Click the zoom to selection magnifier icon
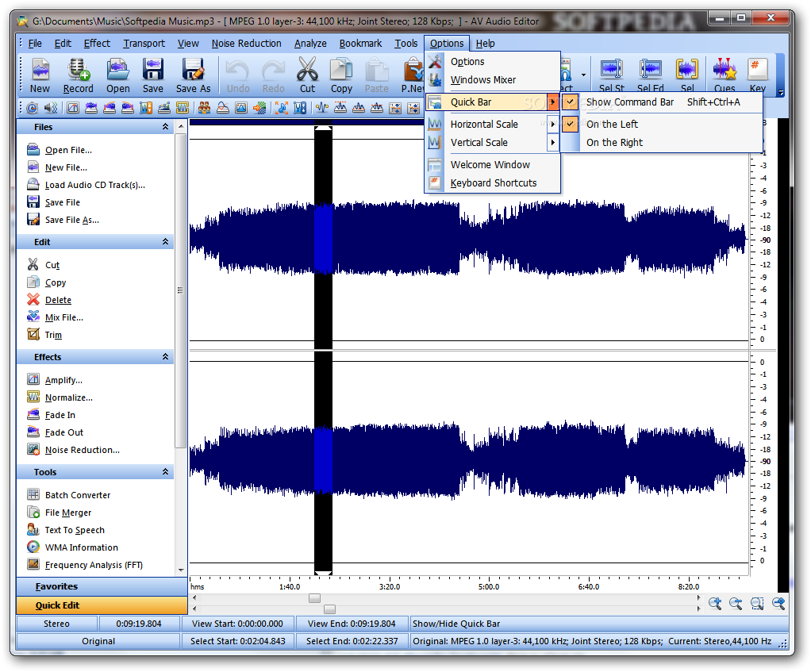The height and width of the screenshot is (672, 811). point(757,603)
